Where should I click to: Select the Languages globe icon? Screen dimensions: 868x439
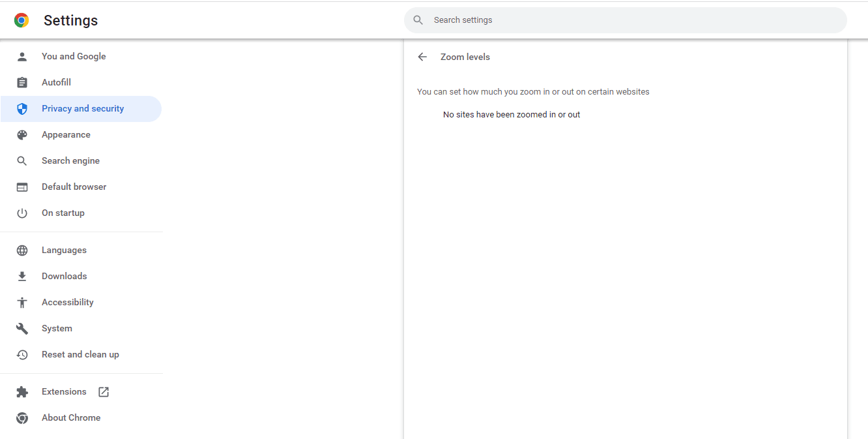pyautogui.click(x=22, y=250)
